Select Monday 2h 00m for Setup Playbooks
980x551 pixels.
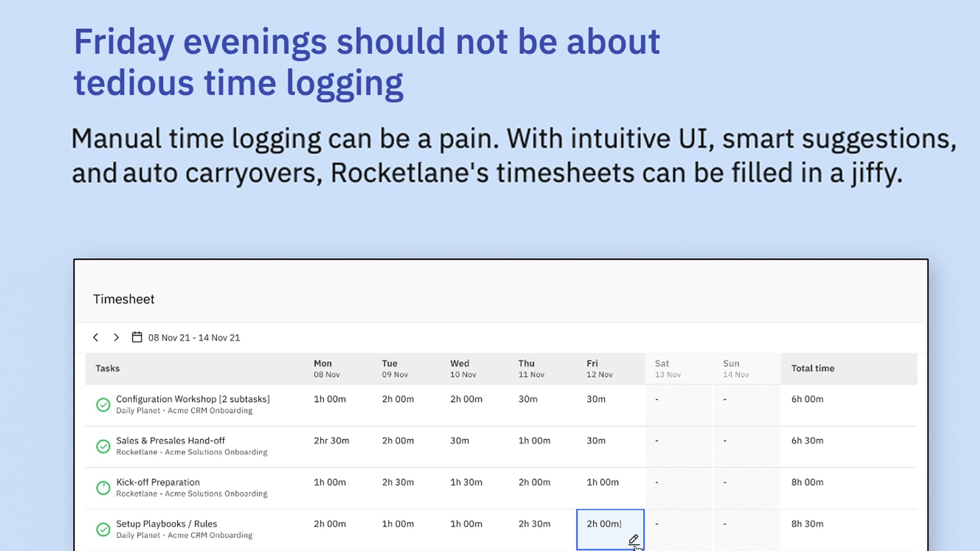point(330,524)
